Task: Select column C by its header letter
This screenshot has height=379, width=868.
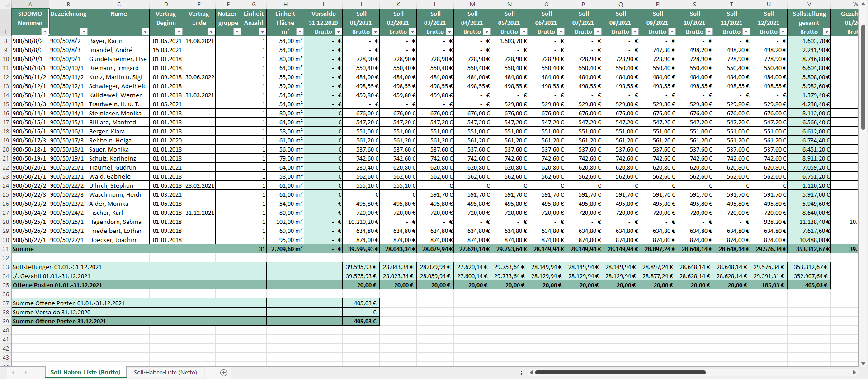Action: click(119, 4)
